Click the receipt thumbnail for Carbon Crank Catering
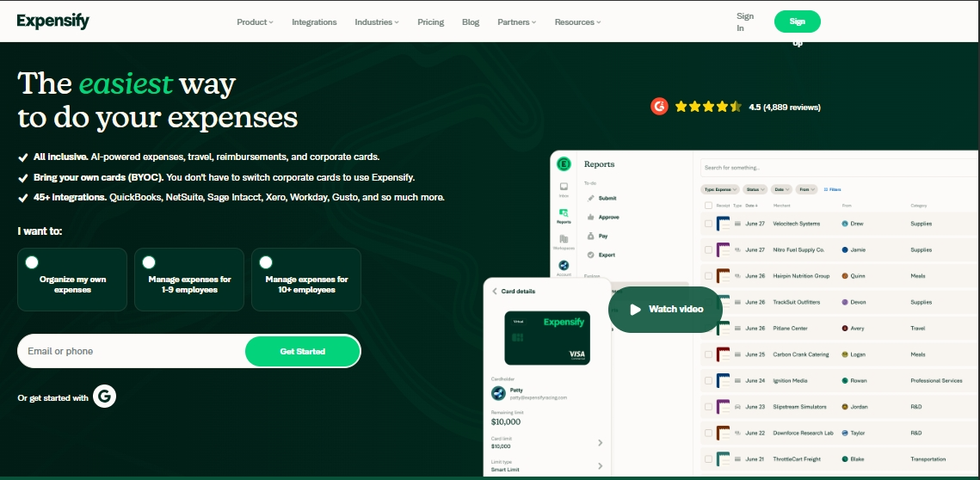Viewport: 980px width, 480px height. 723,354
